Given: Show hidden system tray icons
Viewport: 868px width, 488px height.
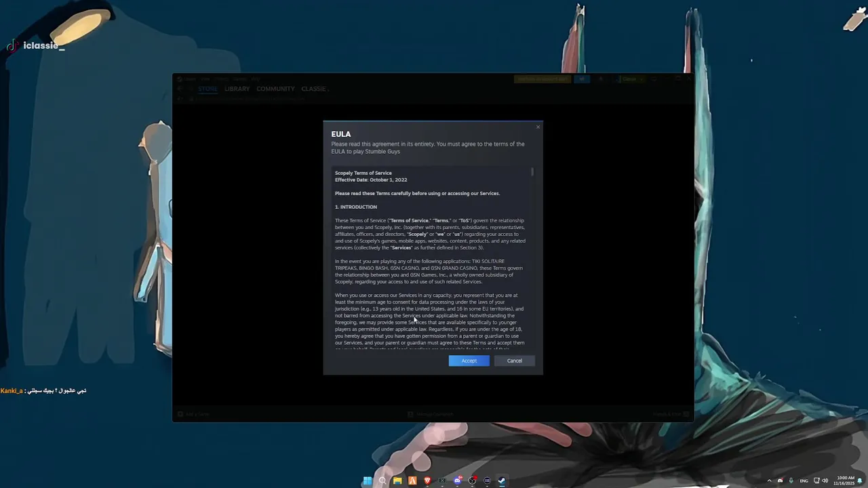Looking at the screenshot, I should (769, 481).
